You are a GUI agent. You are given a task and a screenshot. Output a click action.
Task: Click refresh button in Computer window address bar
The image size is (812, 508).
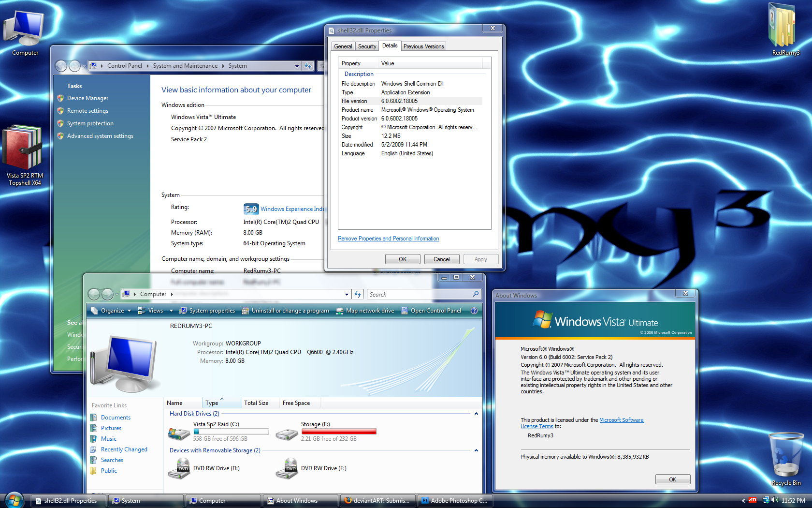tap(358, 294)
